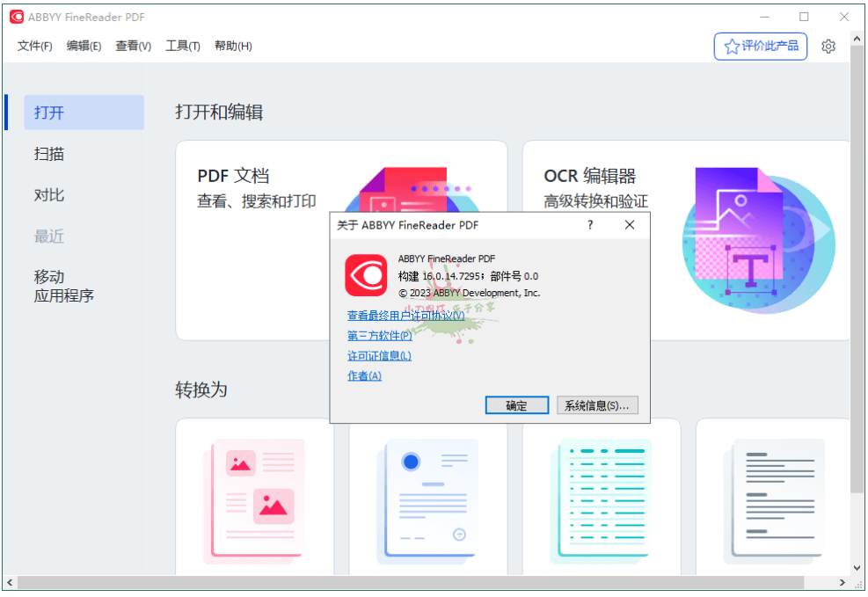Open 系统信息(S) from the About dialog
Viewport: 868px width, 597px height.
(598, 404)
